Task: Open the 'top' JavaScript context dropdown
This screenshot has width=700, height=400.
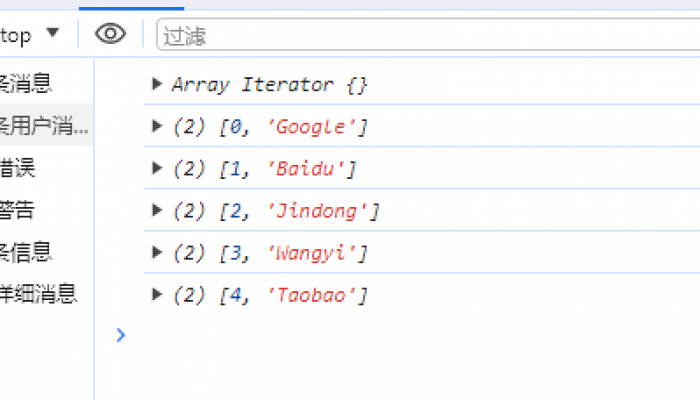Action: [x=30, y=35]
